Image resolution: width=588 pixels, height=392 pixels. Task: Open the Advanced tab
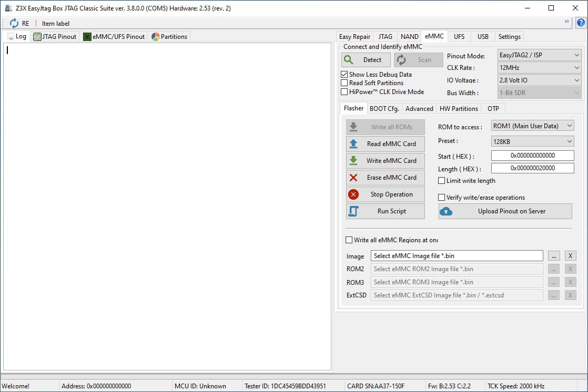(x=419, y=109)
